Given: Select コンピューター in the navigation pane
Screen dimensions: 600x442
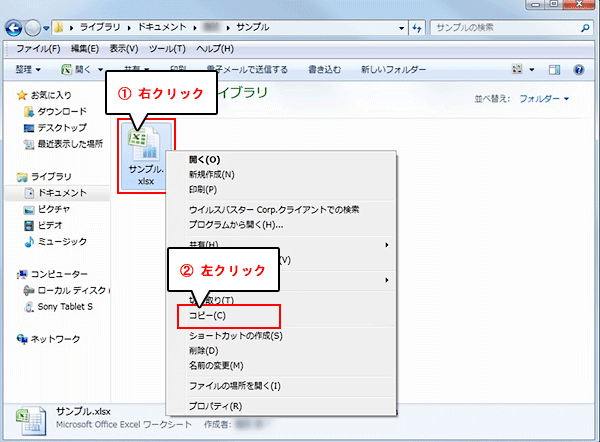Looking at the screenshot, I should coord(59,274).
